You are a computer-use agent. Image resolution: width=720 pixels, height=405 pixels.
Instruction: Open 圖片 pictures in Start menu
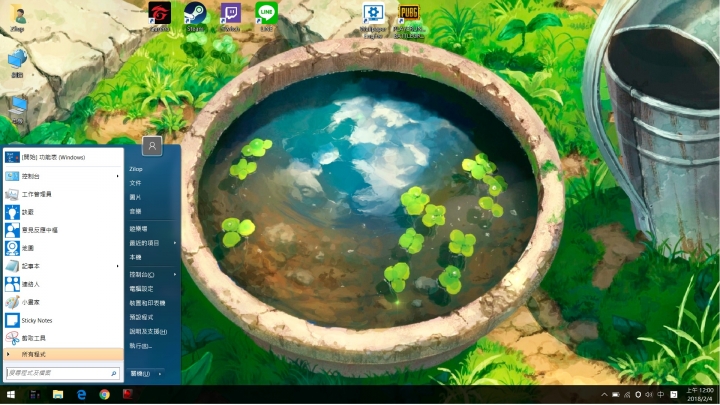[x=135, y=197]
